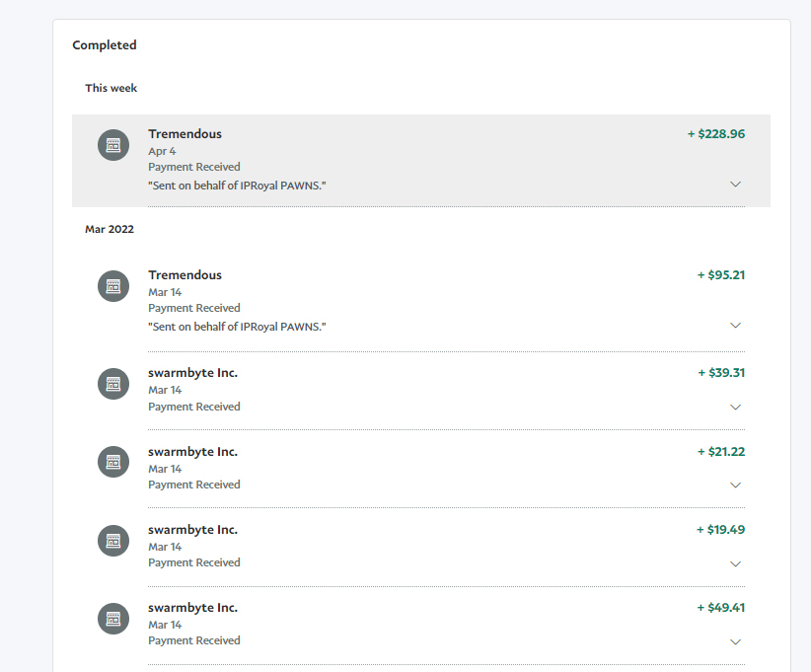Screen dimensions: 811x672
Task: Expand the $39.31 swarmbyte transaction chevron
Action: click(735, 407)
